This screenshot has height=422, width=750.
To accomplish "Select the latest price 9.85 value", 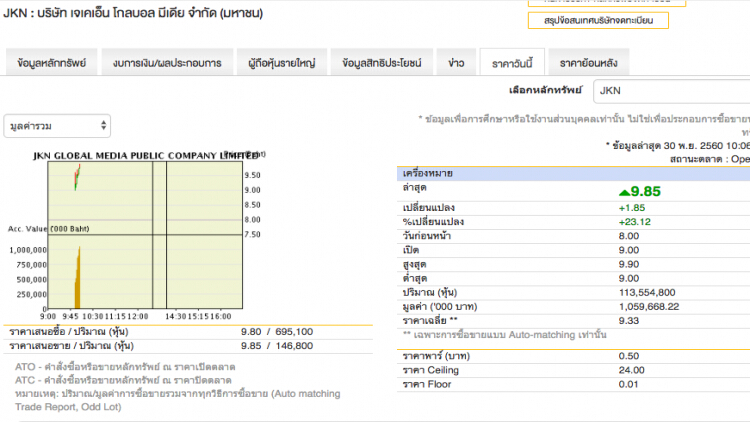I will pyautogui.click(x=645, y=191).
